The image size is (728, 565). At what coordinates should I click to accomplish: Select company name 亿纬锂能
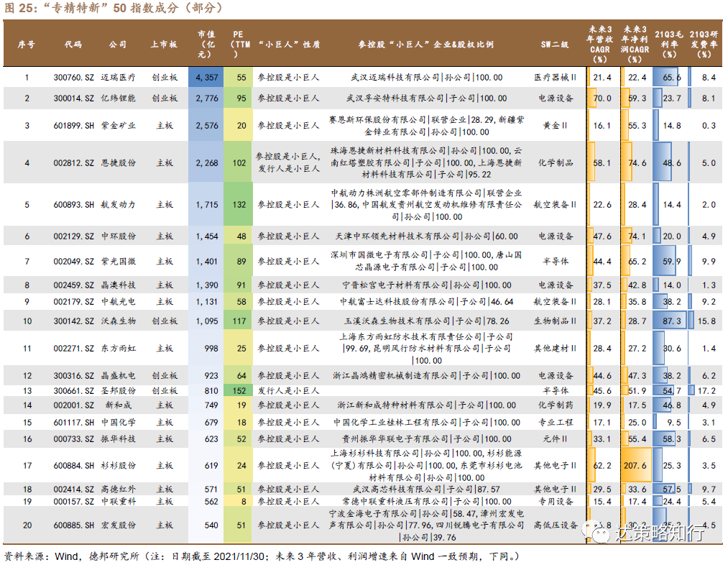[x=119, y=98]
